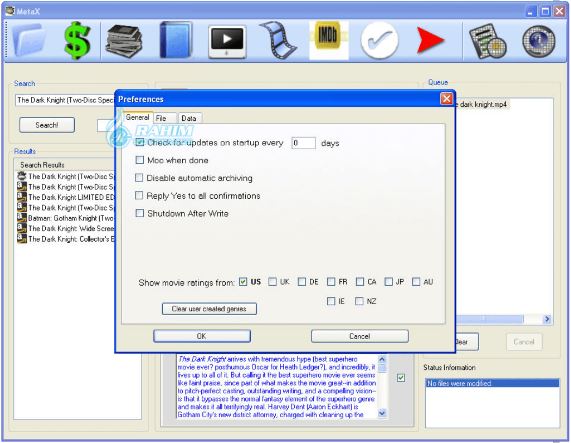Enable Shutdown After Write checkbox

[x=140, y=213]
